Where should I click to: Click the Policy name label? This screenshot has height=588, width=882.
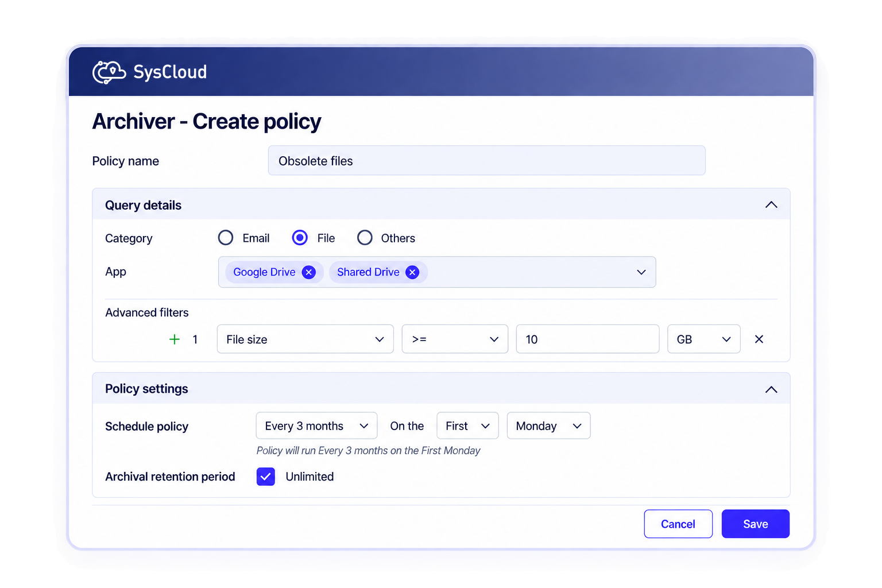pyautogui.click(x=126, y=161)
